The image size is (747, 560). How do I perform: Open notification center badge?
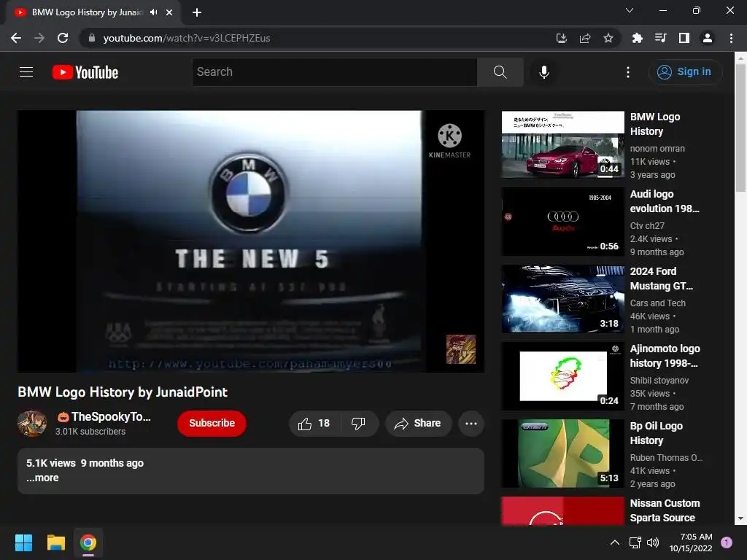(727, 542)
